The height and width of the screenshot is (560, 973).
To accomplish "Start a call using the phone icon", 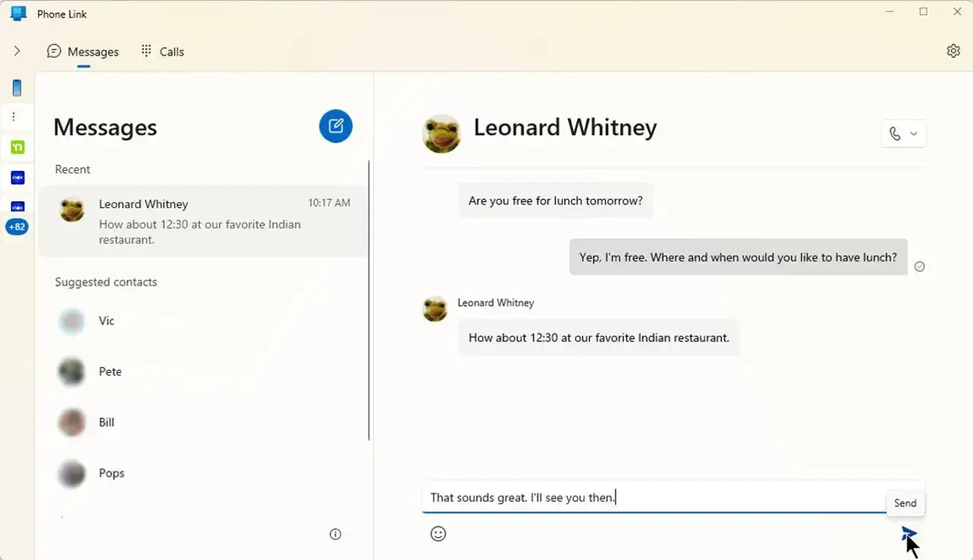I will tap(894, 133).
